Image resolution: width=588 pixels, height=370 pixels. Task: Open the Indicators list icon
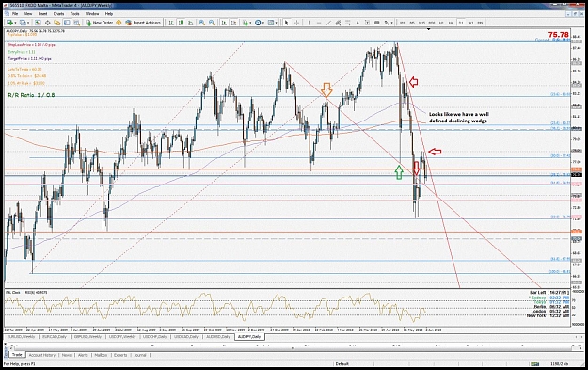[246, 23]
